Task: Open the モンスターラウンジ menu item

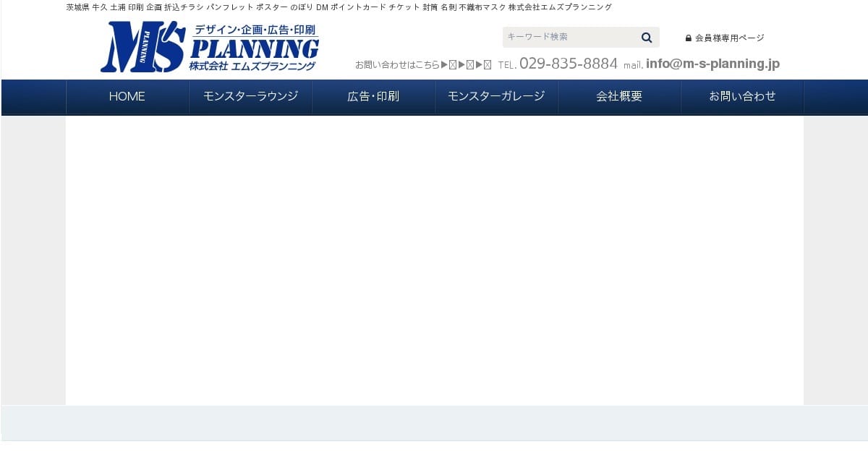Action: click(250, 97)
